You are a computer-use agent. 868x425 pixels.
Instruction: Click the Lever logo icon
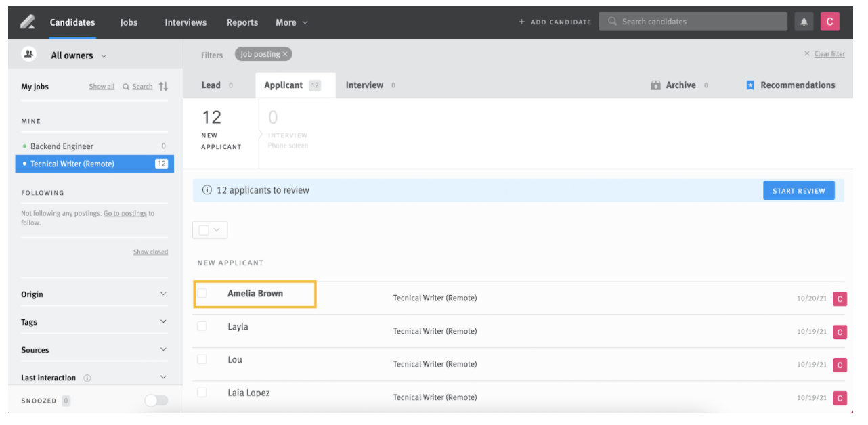click(28, 22)
